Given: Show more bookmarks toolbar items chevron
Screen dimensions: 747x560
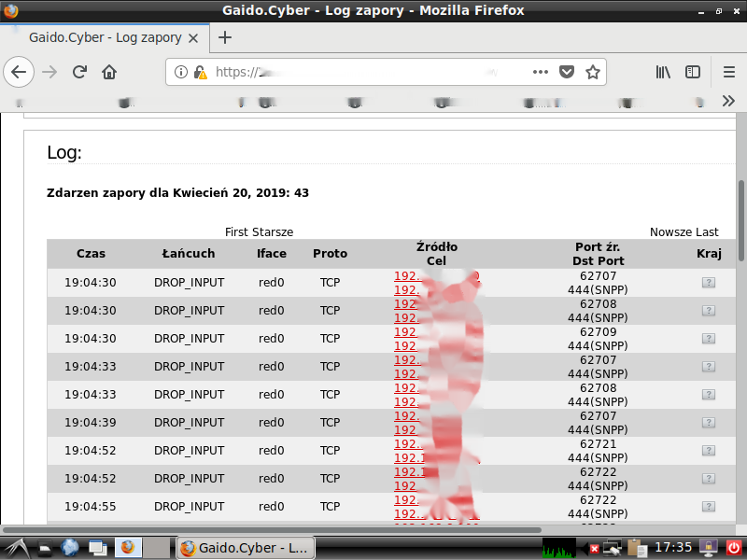Looking at the screenshot, I should pos(729,101).
